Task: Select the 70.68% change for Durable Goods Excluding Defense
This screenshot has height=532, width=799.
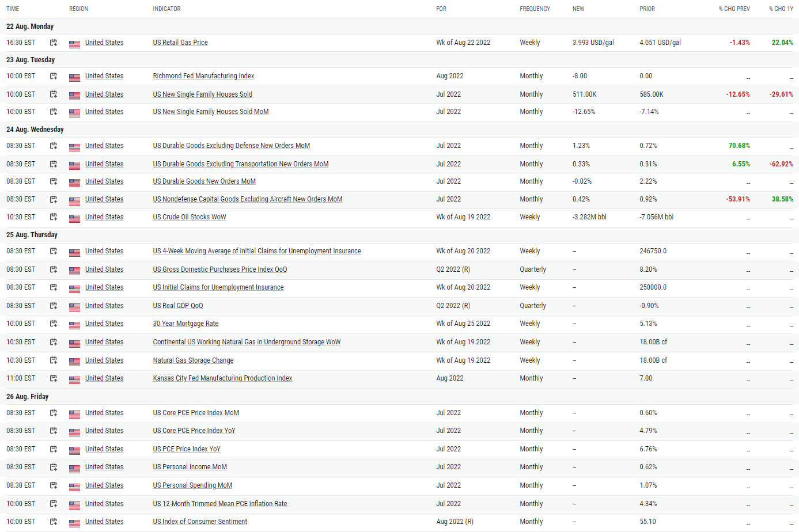Action: coord(739,146)
